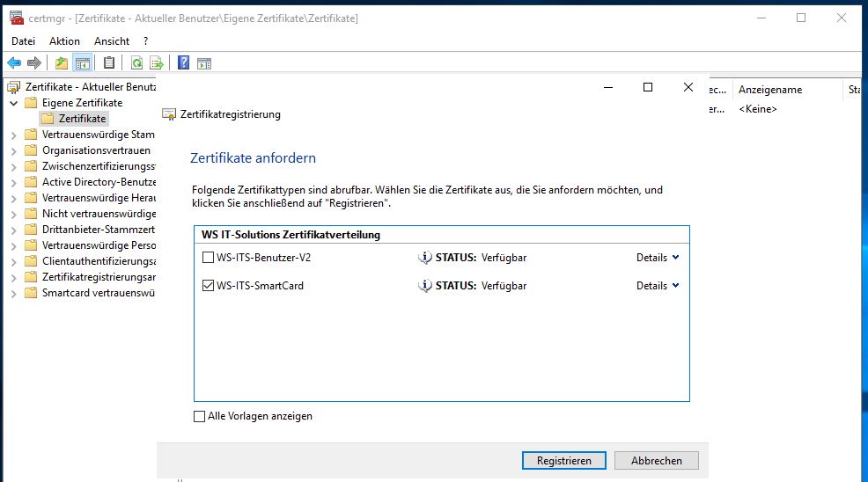Uncheck the WS-ITS-SmartCard checkbox
This screenshot has height=482, width=868.
click(208, 286)
